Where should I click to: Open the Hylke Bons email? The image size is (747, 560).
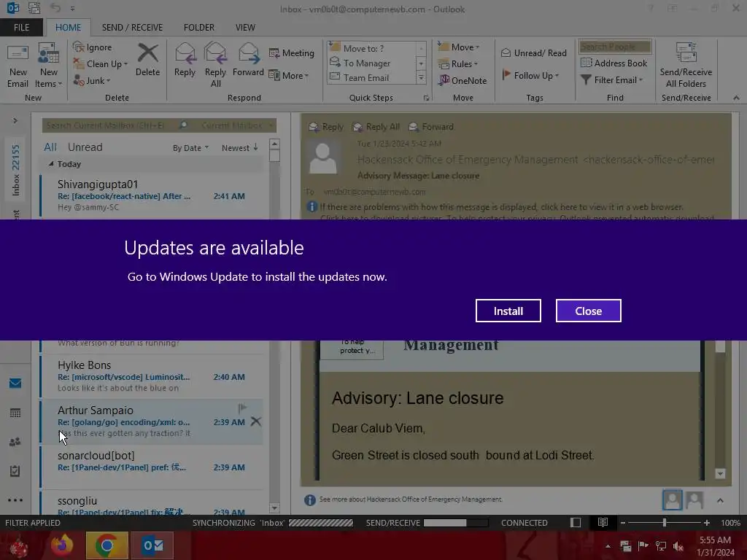[152, 376]
